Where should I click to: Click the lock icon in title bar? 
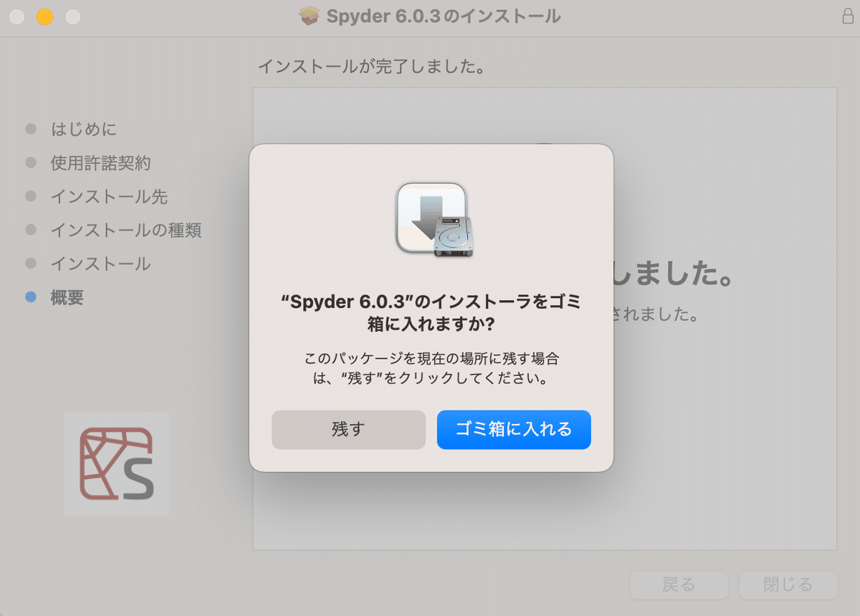point(848,16)
